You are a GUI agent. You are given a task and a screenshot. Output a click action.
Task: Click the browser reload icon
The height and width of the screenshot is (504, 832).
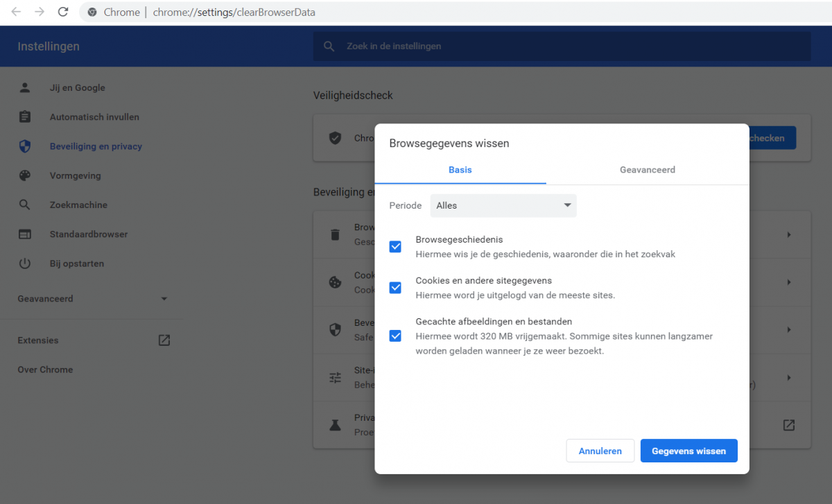63,12
